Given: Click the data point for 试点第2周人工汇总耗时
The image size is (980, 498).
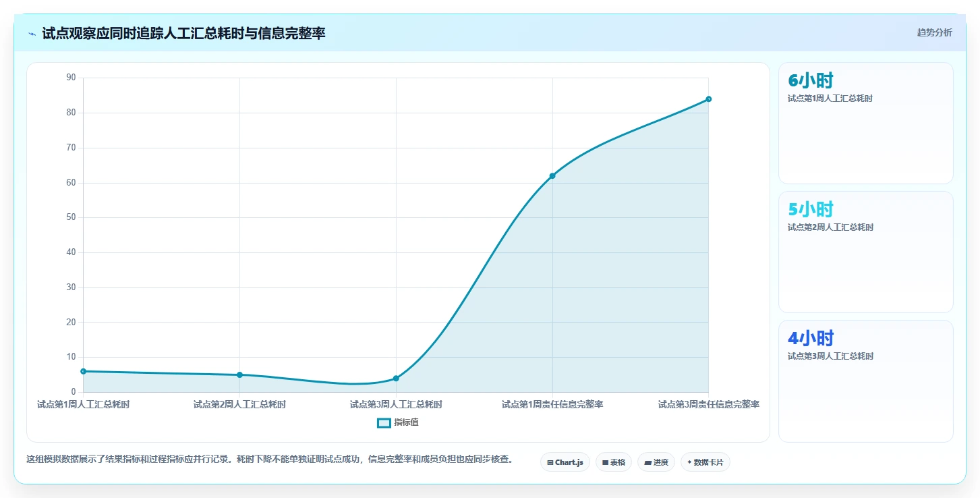Looking at the screenshot, I should (239, 375).
